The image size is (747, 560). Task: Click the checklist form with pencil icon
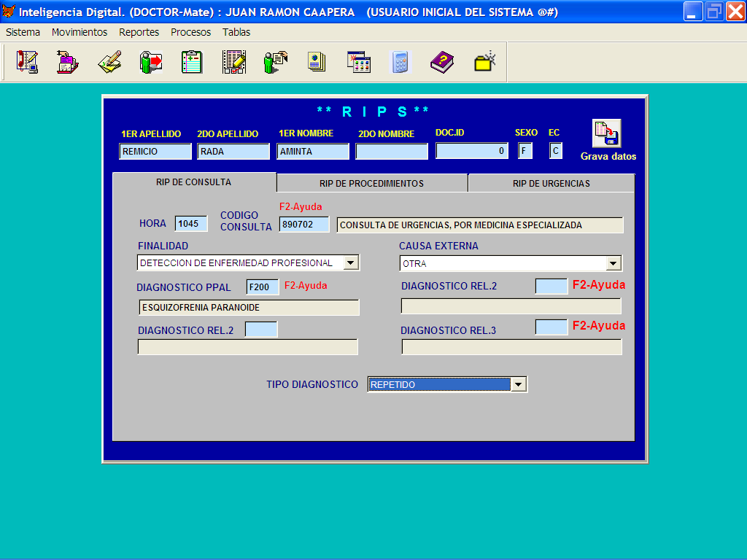point(234,62)
